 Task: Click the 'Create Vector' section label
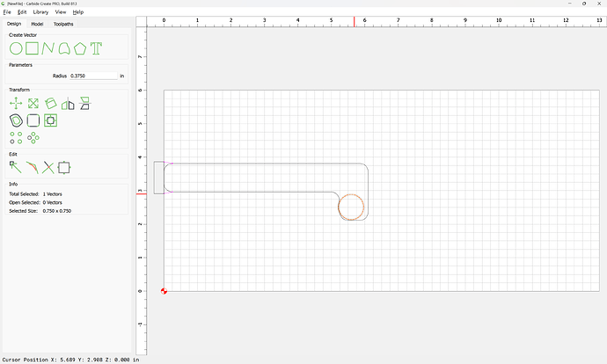[x=23, y=35]
